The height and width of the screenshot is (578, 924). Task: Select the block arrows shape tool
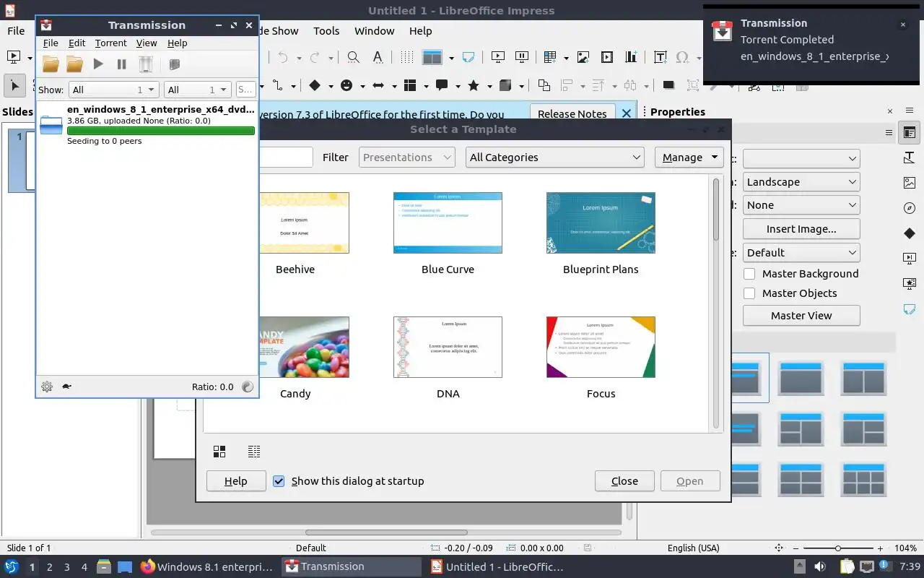378,85
